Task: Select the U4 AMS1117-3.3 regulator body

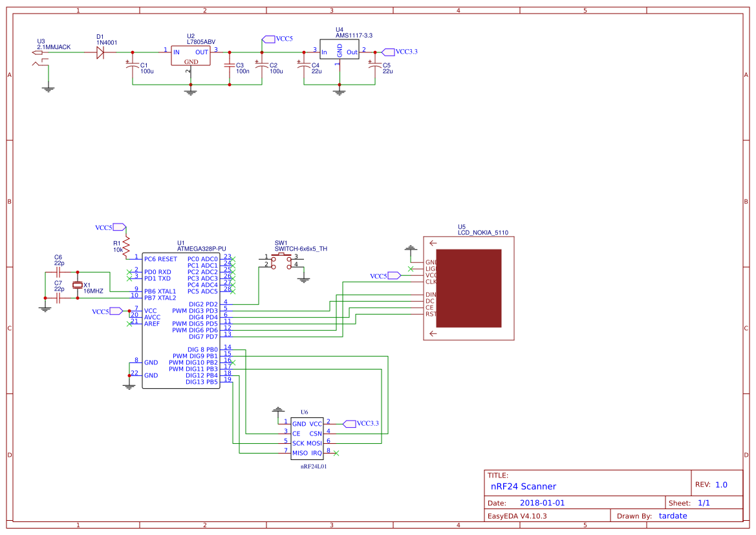Action: (340, 49)
